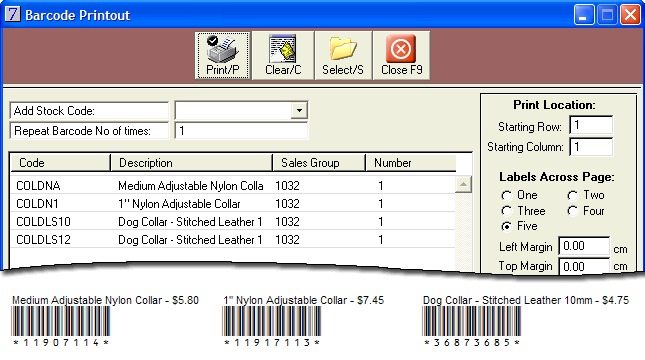Click the Close F9 red button

click(x=401, y=56)
